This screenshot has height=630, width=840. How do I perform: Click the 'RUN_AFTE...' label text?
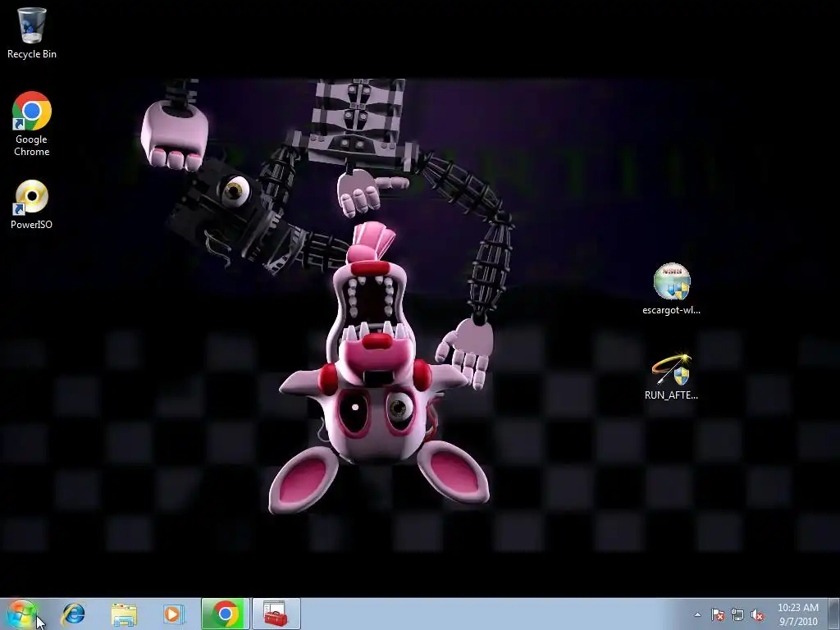coord(671,395)
